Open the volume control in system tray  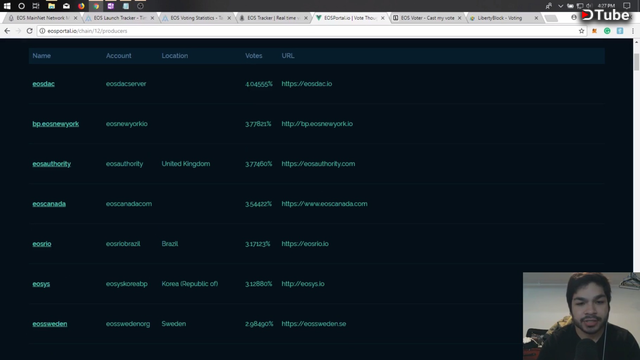pyautogui.click(x=589, y=6)
